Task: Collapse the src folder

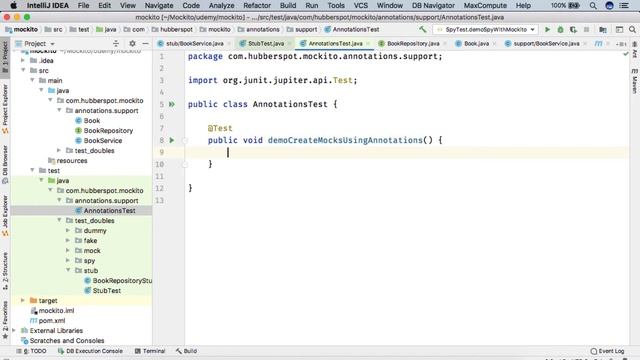Action: (23, 70)
